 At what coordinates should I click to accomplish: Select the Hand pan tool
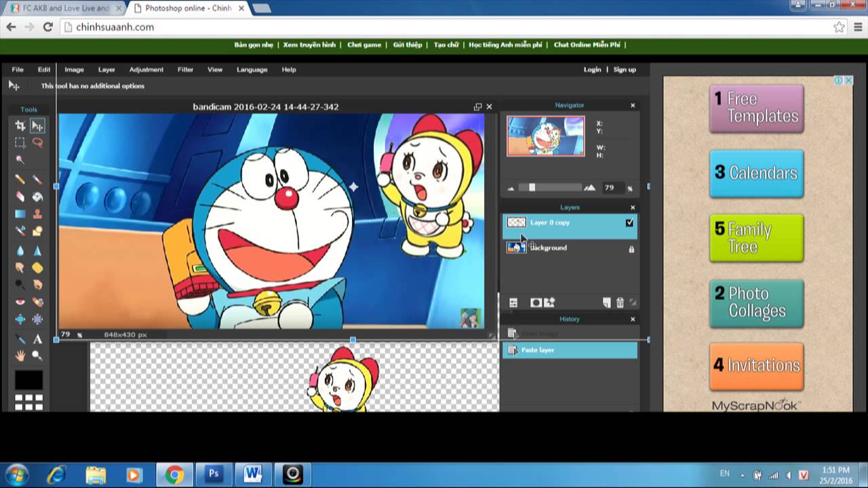pos(20,356)
